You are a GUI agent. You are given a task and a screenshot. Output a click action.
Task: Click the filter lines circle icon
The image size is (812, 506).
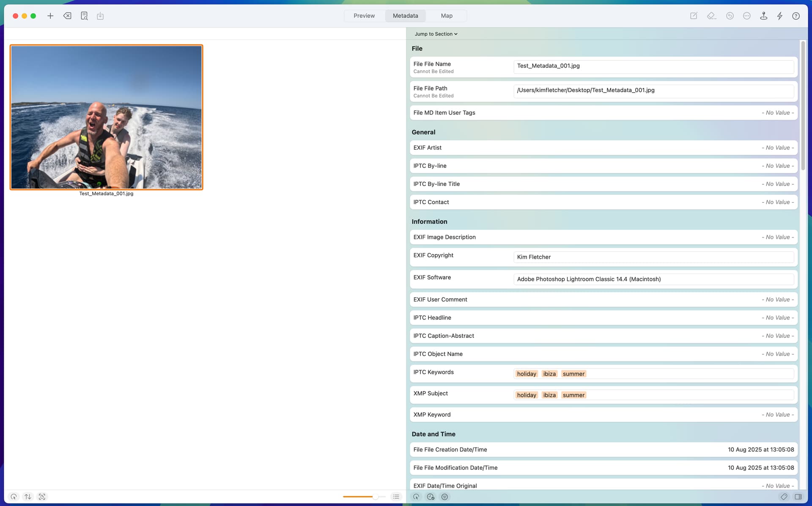tap(444, 497)
